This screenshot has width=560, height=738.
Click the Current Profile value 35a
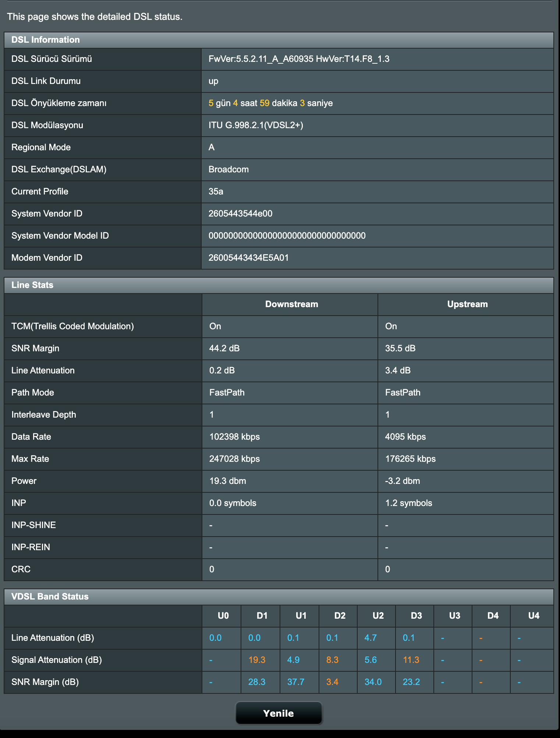216,191
